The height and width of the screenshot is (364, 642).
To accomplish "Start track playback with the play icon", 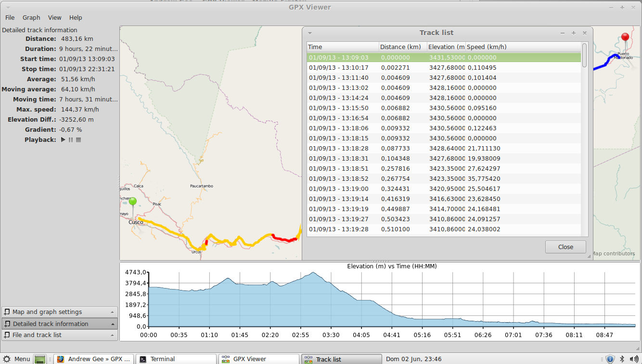I will (x=63, y=140).
